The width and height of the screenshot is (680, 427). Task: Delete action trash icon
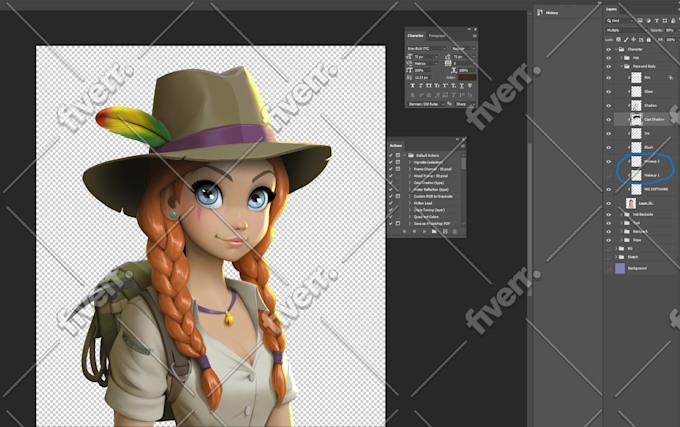pyautogui.click(x=454, y=231)
